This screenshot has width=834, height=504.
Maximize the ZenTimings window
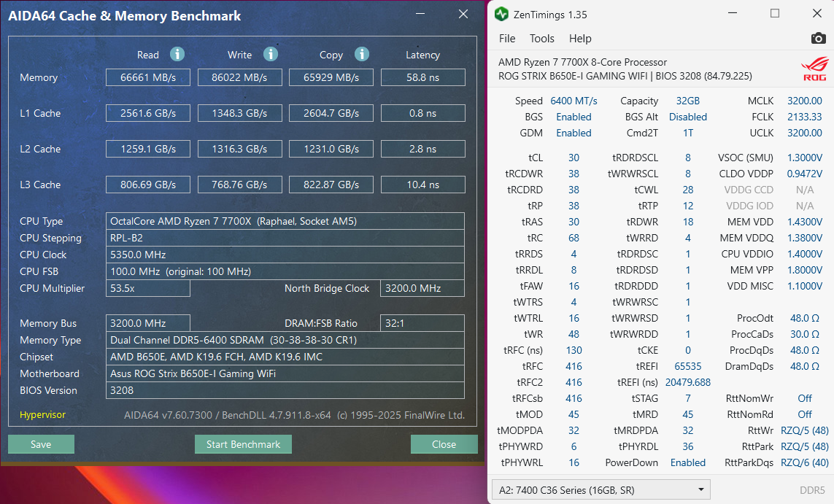tap(775, 14)
